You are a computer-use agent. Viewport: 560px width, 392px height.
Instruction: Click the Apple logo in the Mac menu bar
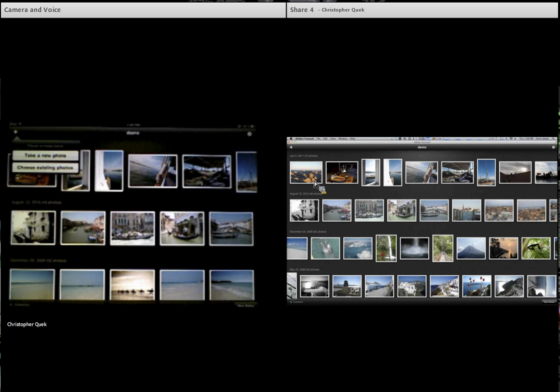pyautogui.click(x=290, y=139)
